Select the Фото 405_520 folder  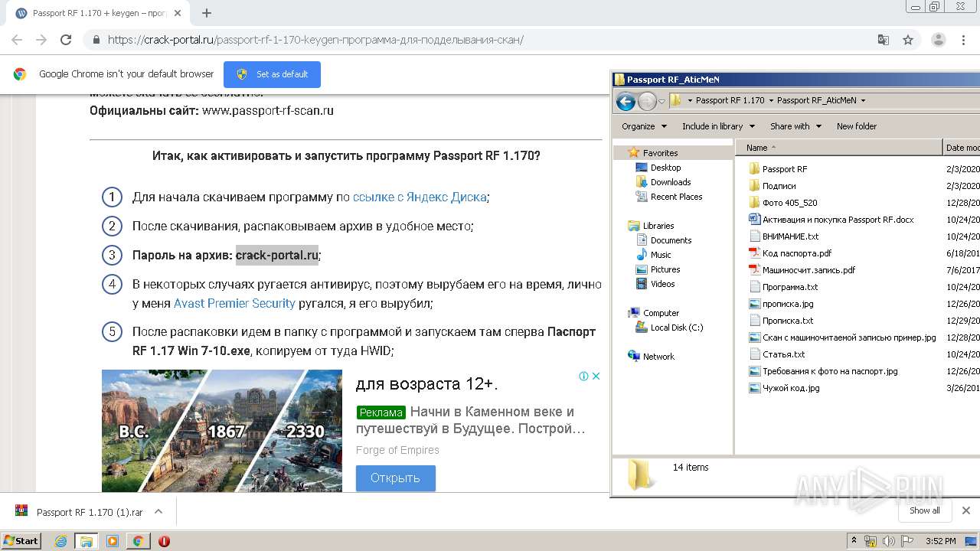click(x=789, y=203)
